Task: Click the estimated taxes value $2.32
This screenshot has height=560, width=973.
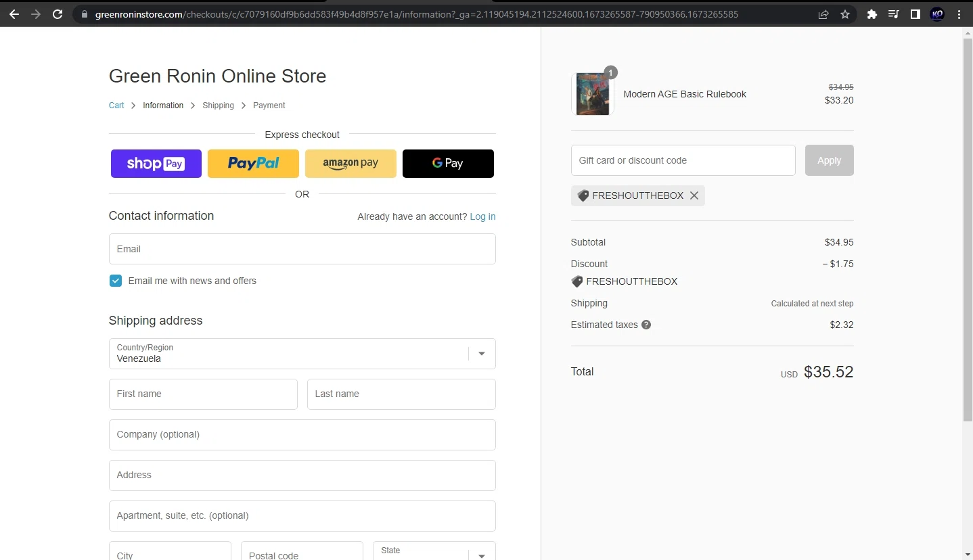Action: coord(842,325)
